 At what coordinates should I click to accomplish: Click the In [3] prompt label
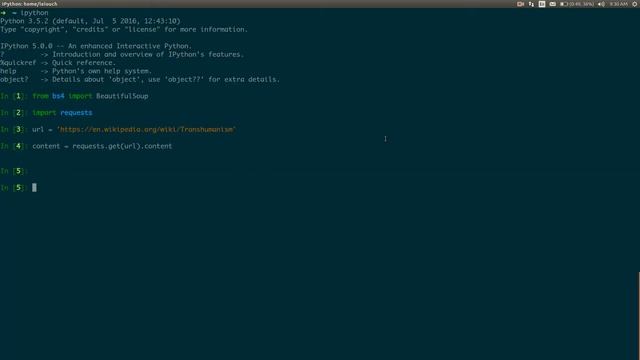14,129
